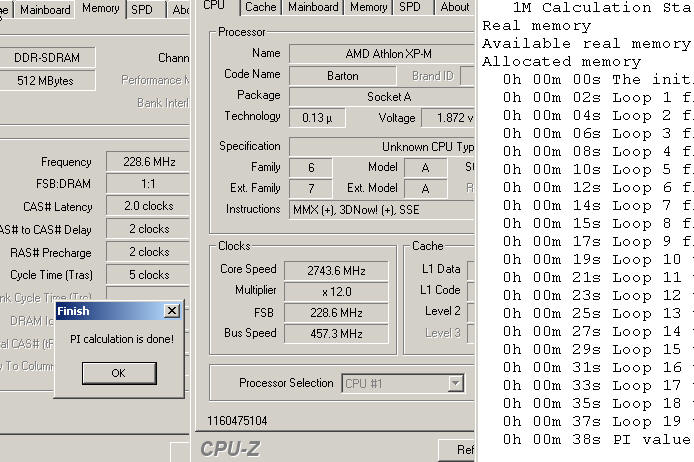
Task: Open the Memory tab in right CPU-Z window
Action: coord(368,7)
